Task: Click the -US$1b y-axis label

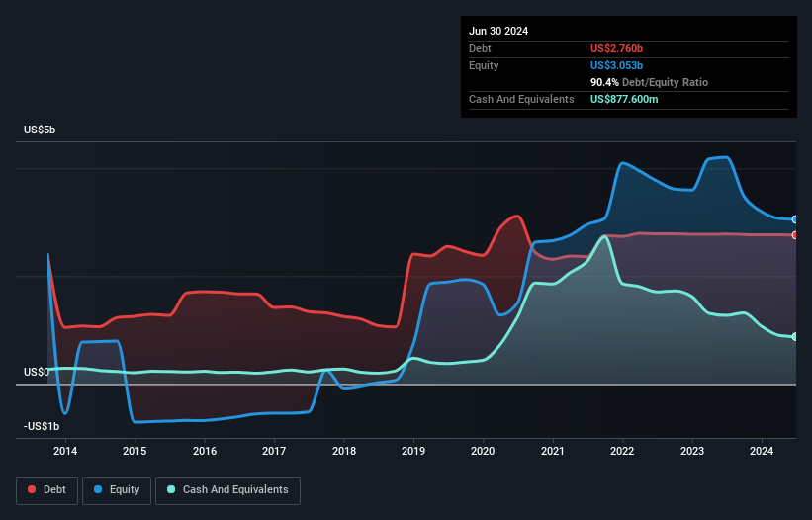Action: coord(42,426)
